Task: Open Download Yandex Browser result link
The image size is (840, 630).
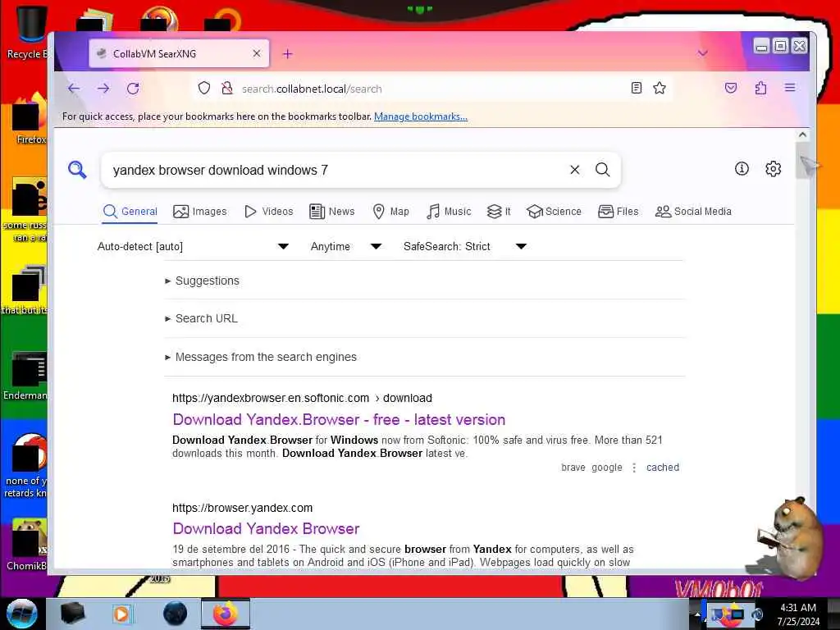Action: pyautogui.click(x=266, y=529)
